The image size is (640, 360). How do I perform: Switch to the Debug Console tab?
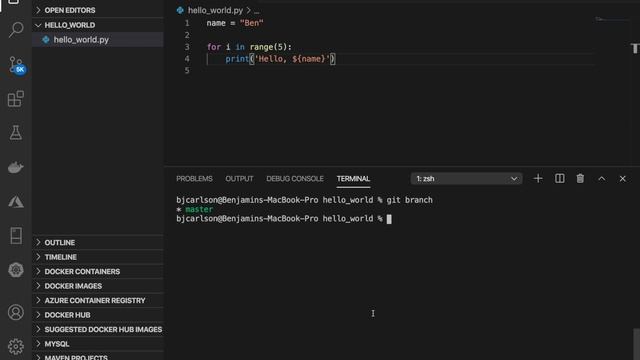click(295, 179)
